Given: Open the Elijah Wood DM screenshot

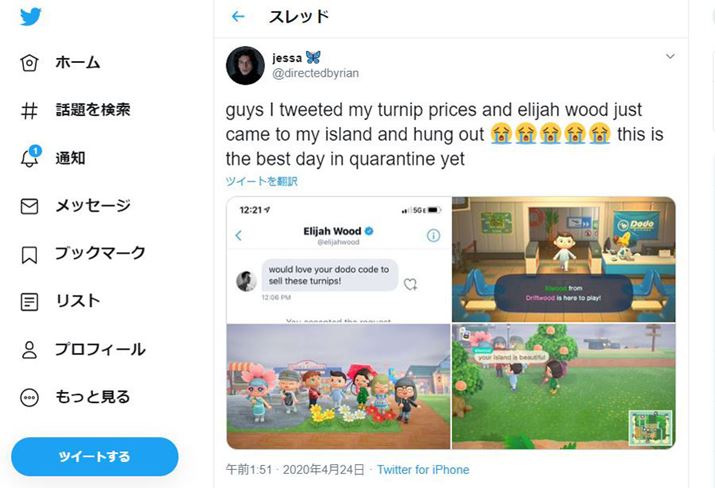Looking at the screenshot, I should click(339, 260).
